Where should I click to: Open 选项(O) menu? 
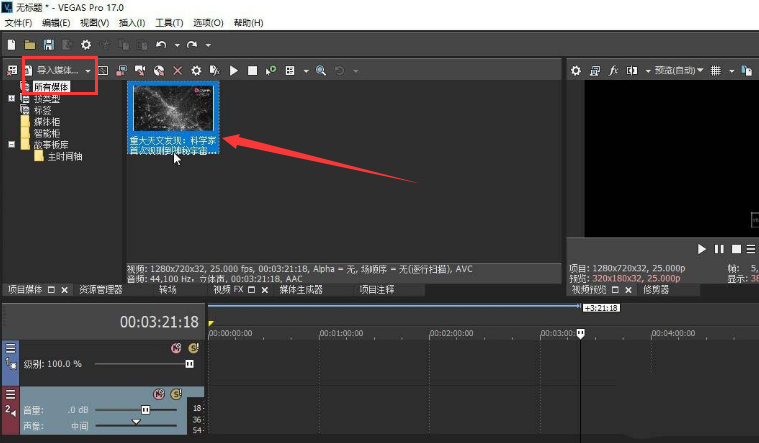(208, 23)
